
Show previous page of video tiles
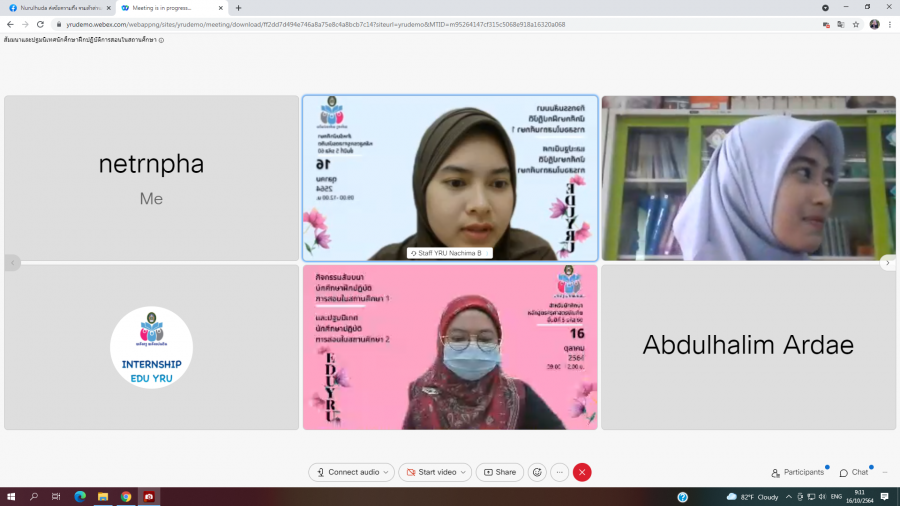pyautogui.click(x=12, y=263)
